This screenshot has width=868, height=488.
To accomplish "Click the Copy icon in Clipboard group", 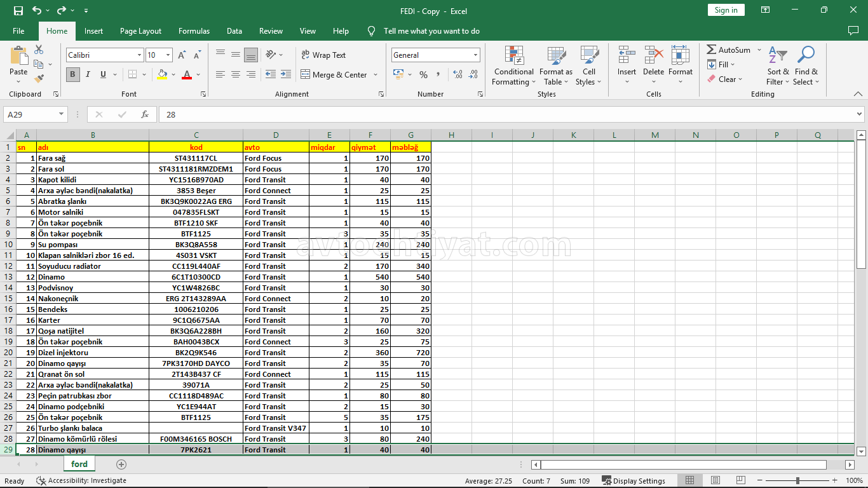I will click(x=38, y=64).
